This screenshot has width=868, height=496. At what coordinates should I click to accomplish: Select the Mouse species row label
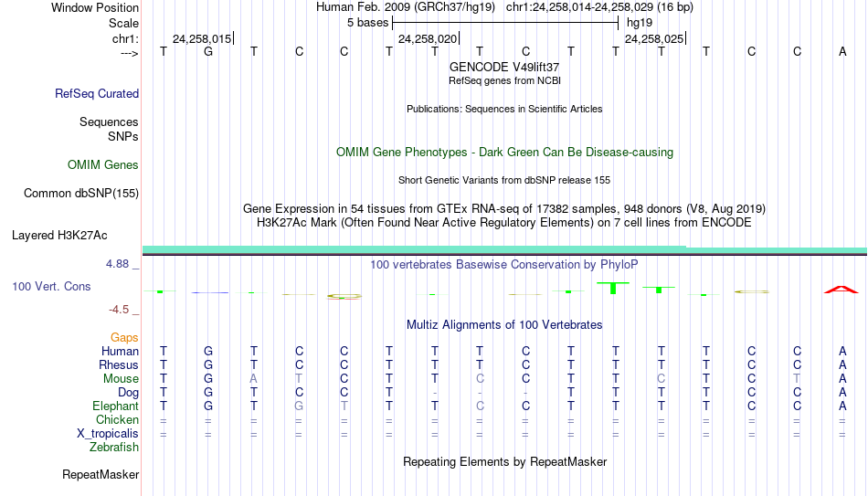(x=121, y=379)
